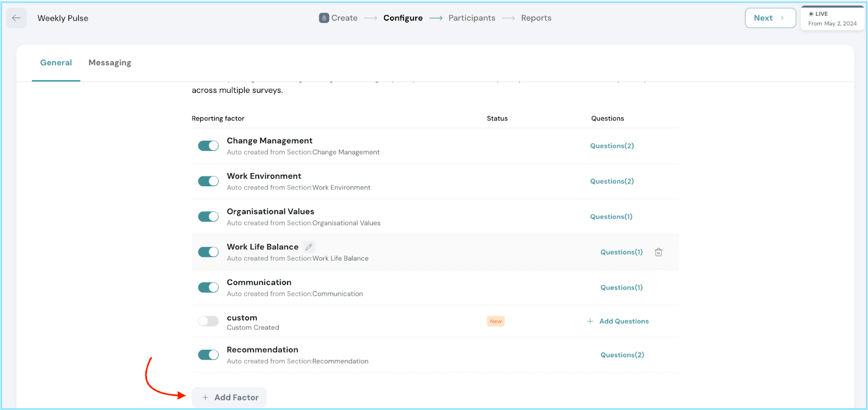Disable the Work Environment factor switch
This screenshot has width=868, height=410.
pos(208,181)
